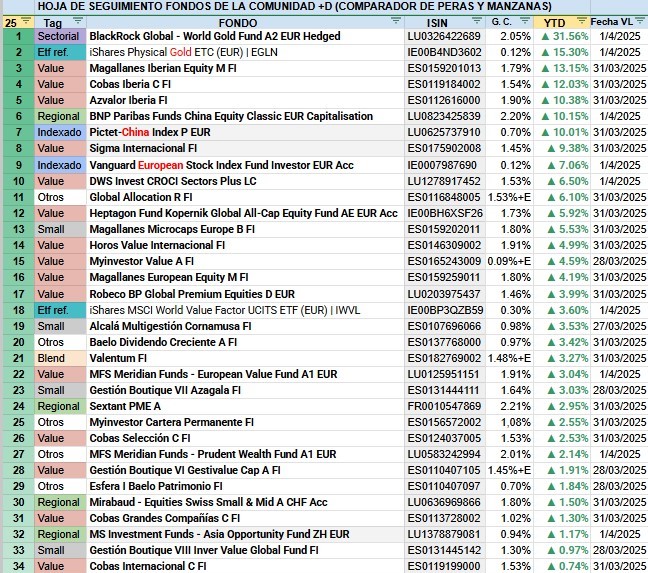Open filter dropdown on Fecha VL column
The height and width of the screenshot is (573, 648).
[x=641, y=21]
